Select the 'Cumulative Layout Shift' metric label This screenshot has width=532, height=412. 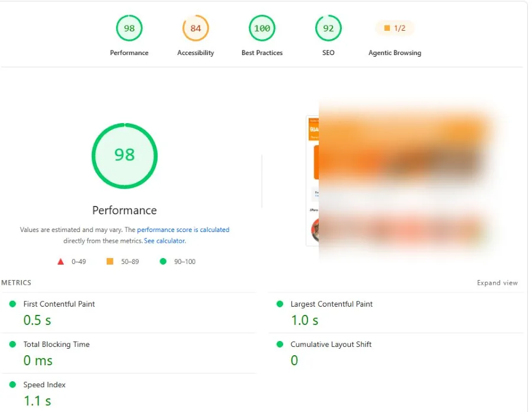click(x=331, y=344)
